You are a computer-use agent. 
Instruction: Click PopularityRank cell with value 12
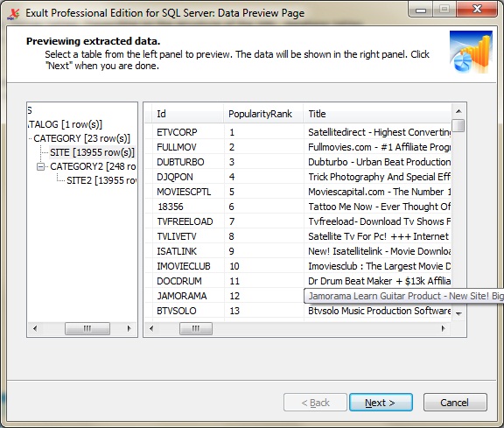264,296
